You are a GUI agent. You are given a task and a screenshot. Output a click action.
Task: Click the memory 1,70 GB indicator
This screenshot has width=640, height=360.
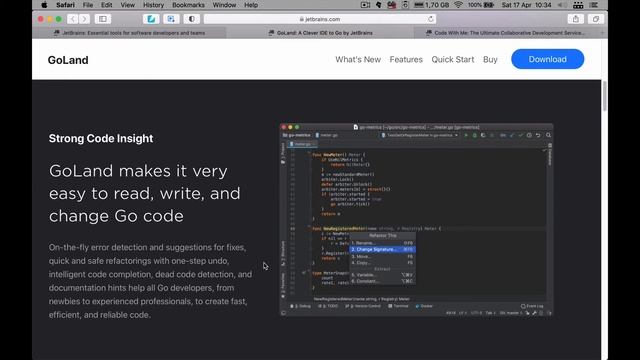tap(431, 5)
